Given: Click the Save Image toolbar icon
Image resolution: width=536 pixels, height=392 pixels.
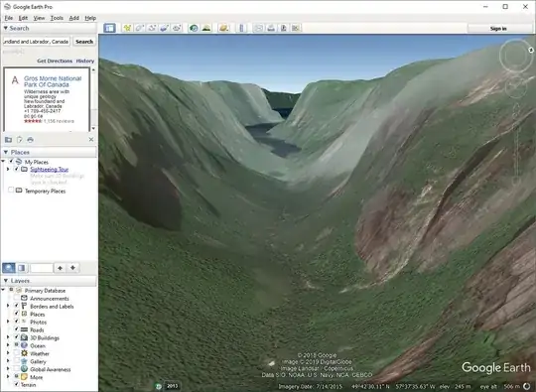Looking at the screenshot, I should click(x=283, y=28).
